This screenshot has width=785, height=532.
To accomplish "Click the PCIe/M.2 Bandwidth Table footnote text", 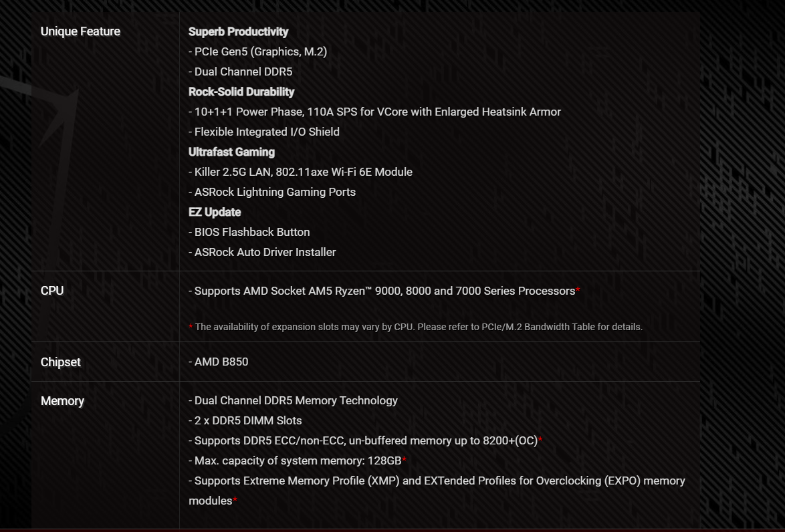I will click(419, 327).
